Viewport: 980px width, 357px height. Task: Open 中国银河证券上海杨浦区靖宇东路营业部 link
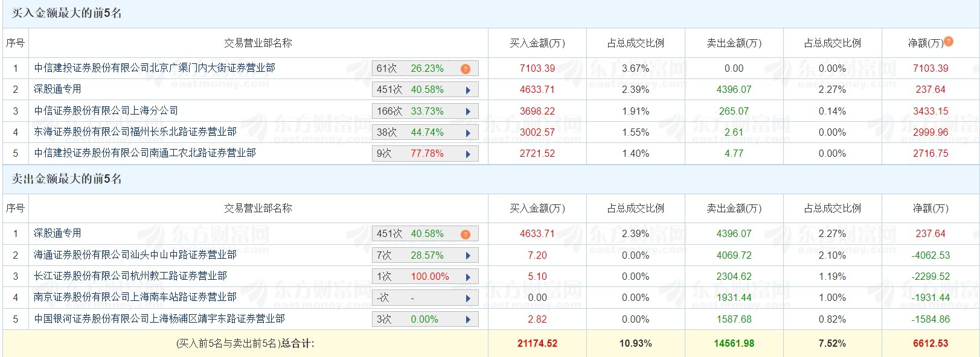click(159, 318)
